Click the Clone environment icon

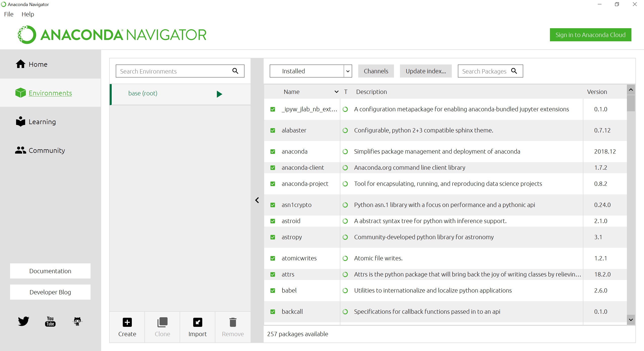[x=162, y=322]
